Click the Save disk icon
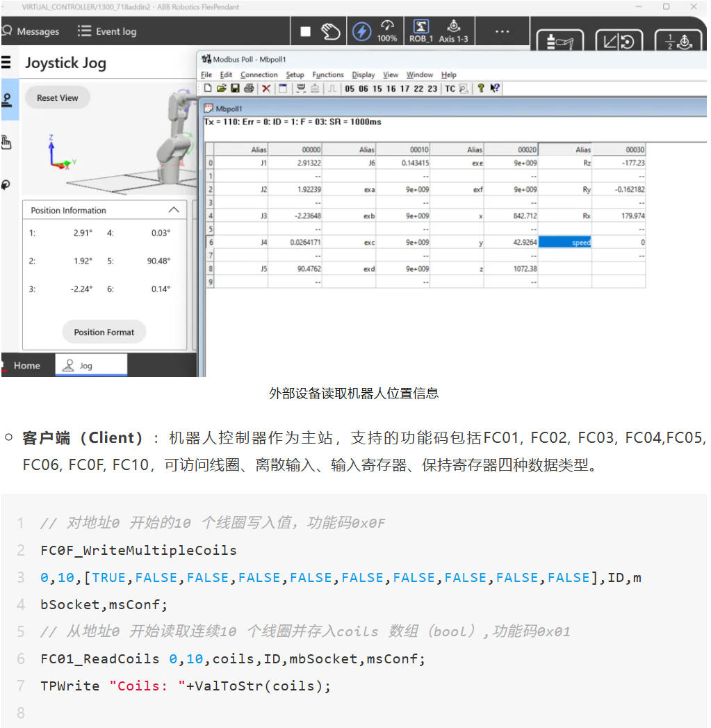711x728 pixels. point(235,88)
